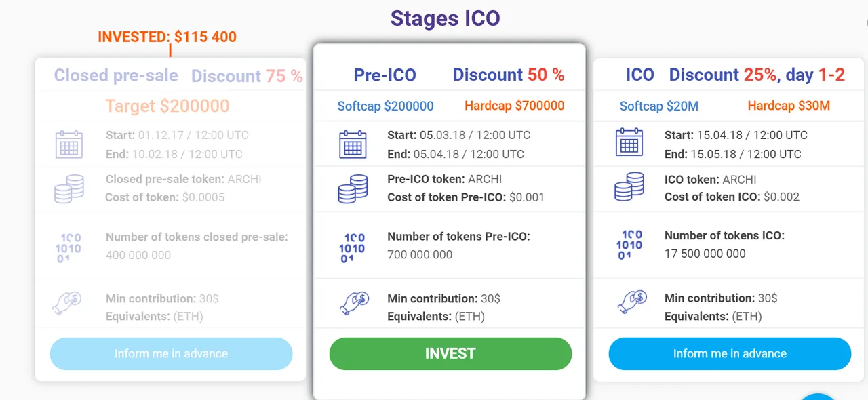The width and height of the screenshot is (868, 400).
Task: Click the Stages ICO heading
Action: (446, 18)
